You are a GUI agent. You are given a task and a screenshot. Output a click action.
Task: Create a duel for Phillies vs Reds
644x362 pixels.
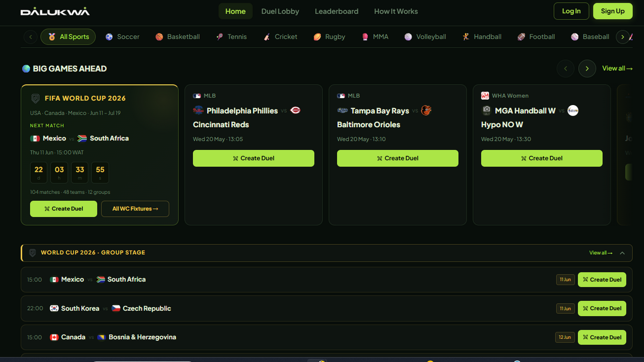tap(254, 158)
